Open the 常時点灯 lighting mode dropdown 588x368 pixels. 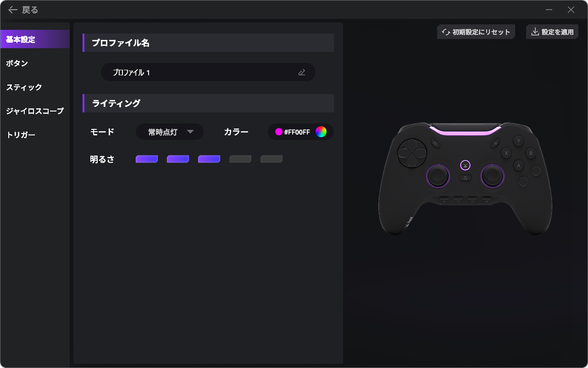click(170, 132)
